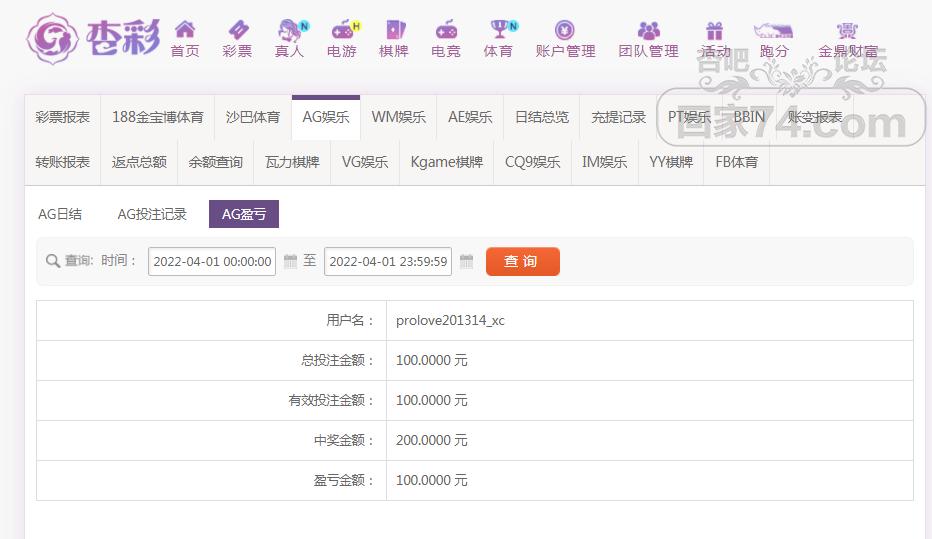The width and height of the screenshot is (932, 539).
Task: Open the 活动 gift box icon
Action: pos(714,30)
